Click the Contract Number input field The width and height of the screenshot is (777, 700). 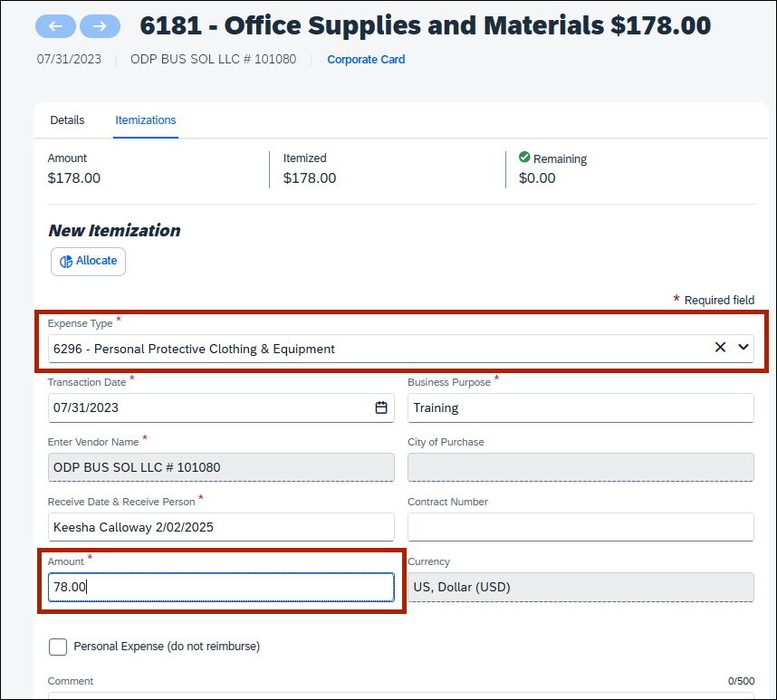tap(580, 527)
